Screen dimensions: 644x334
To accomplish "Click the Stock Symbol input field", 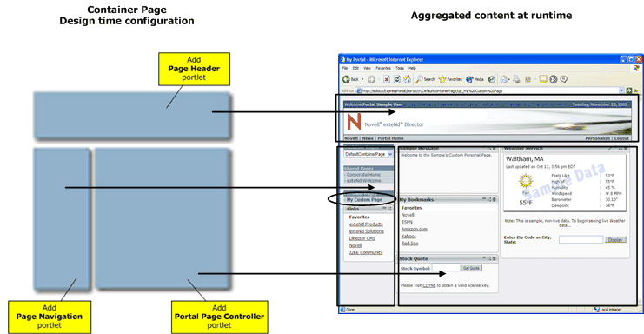I will (446, 268).
